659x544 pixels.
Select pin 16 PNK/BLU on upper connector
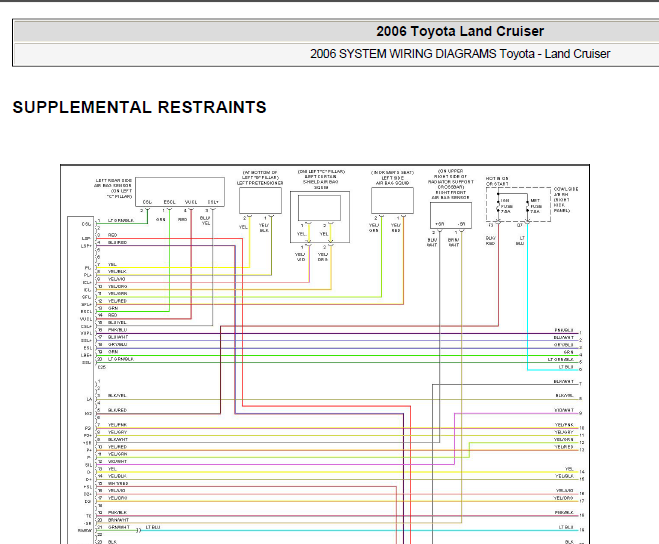(117, 330)
